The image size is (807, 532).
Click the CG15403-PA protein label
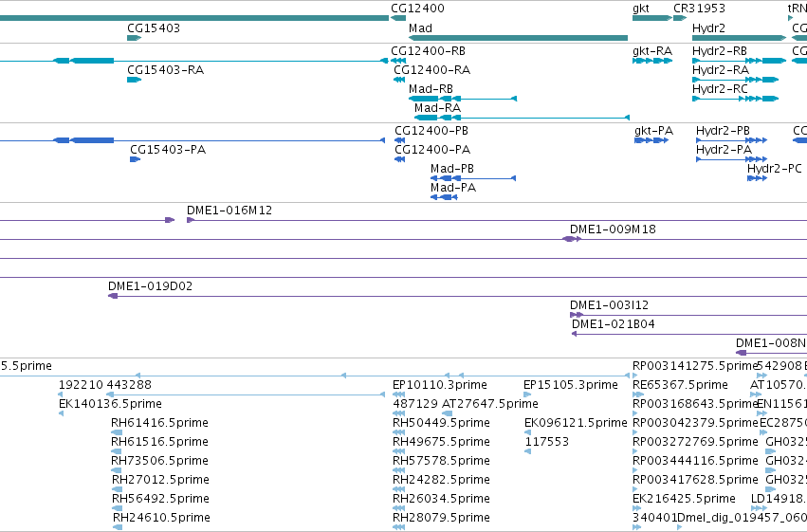coord(168,150)
